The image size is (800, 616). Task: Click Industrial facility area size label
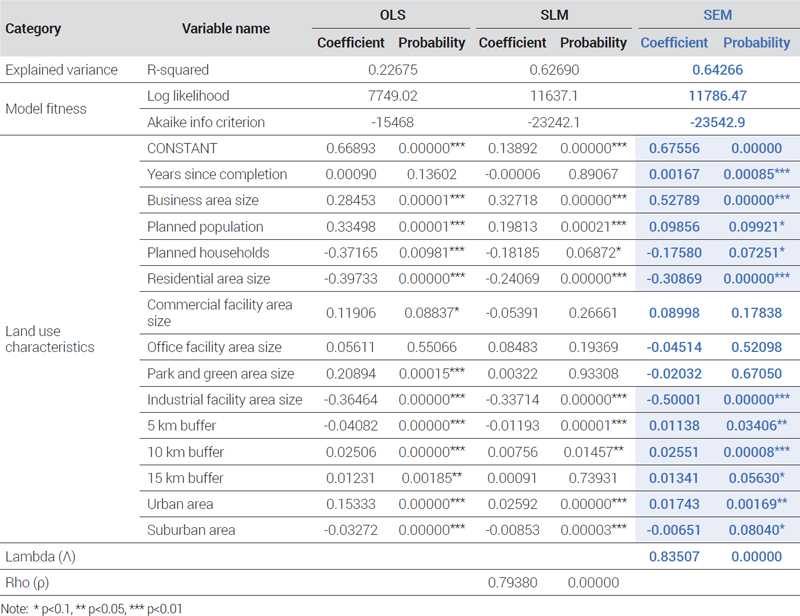[x=224, y=400]
